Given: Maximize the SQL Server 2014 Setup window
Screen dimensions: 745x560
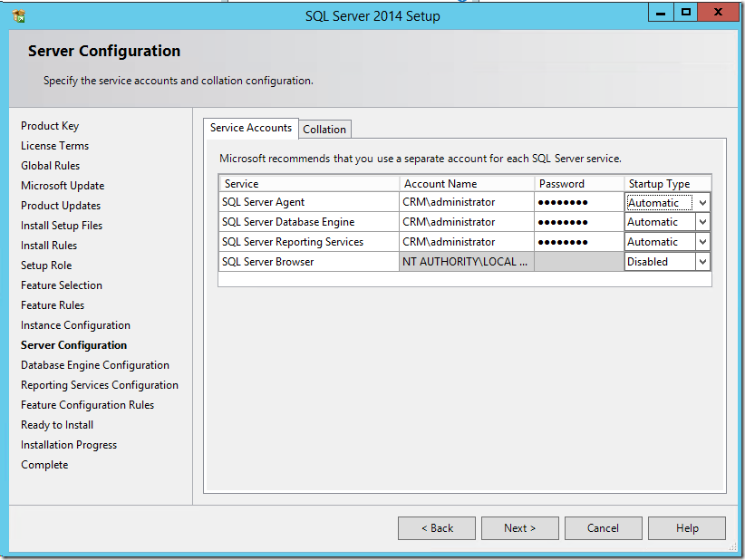Looking at the screenshot, I should [x=685, y=13].
